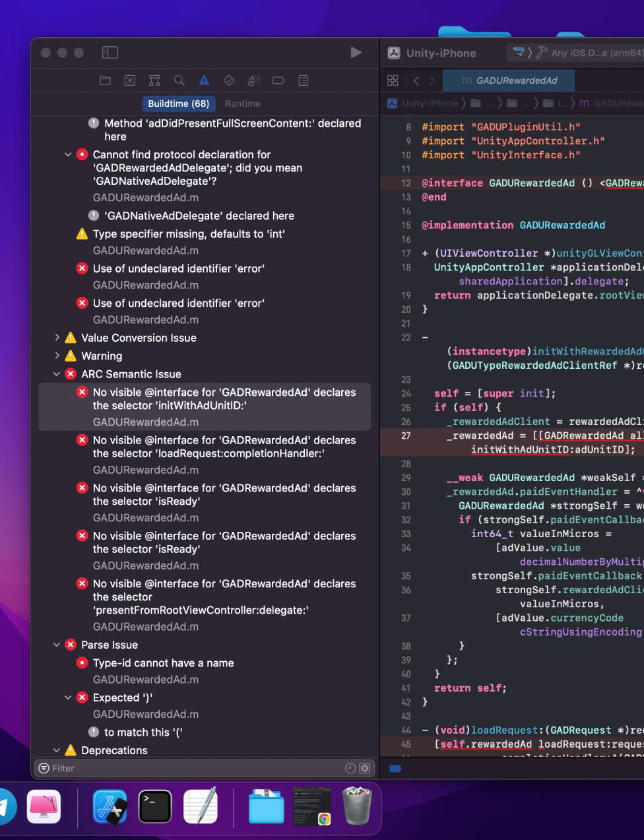Screen dimensions: 644x840
Task: Switch to the Runtime issues tab
Action: (x=242, y=104)
